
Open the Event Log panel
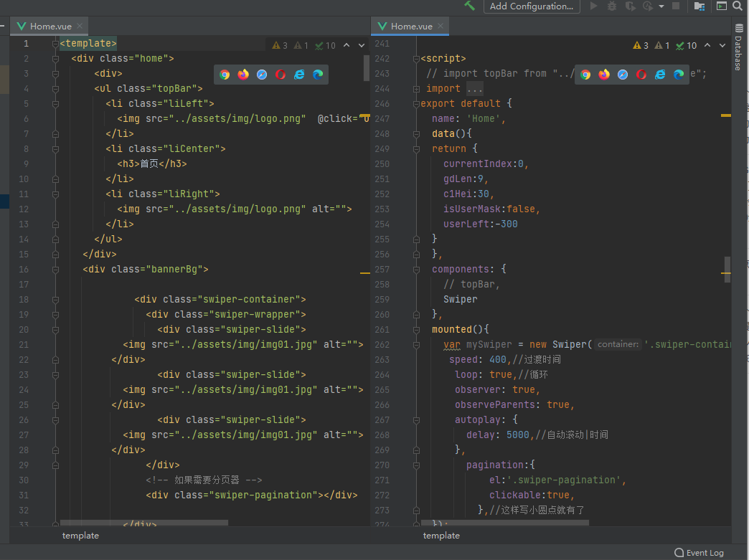[x=699, y=553]
